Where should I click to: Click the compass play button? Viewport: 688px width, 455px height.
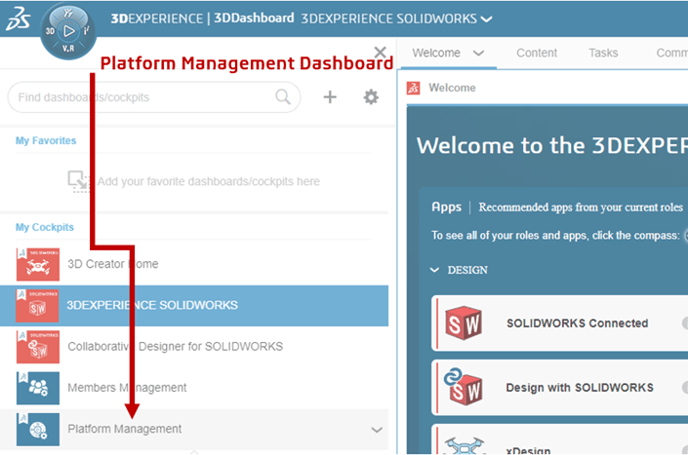pyautogui.click(x=68, y=31)
